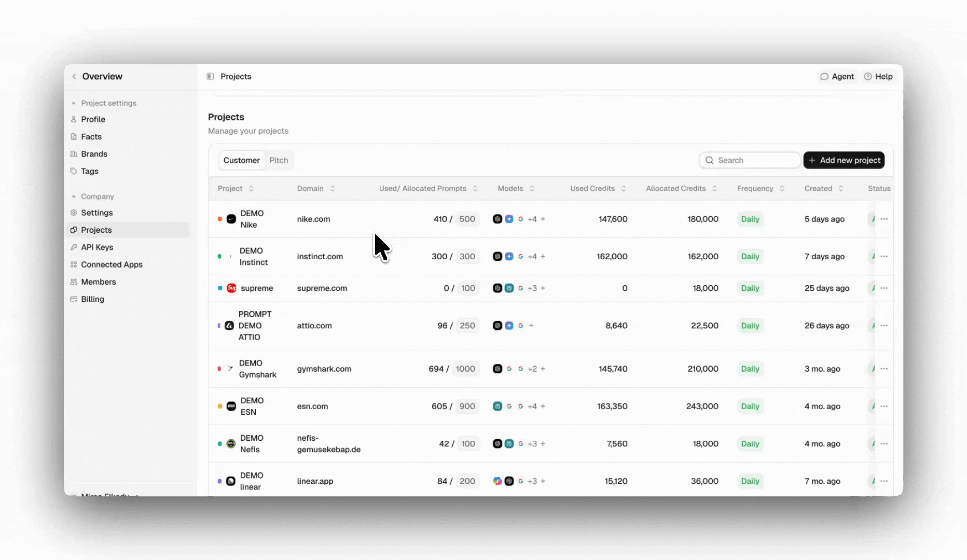Screen dimensions: 967x560
Task: Click the Attio logo icon
Action: [229, 326]
